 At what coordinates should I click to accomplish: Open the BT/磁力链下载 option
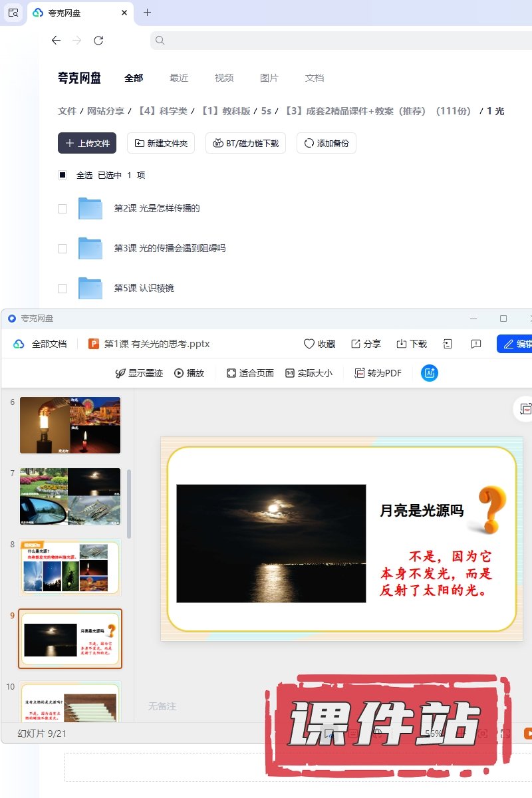[x=246, y=143]
